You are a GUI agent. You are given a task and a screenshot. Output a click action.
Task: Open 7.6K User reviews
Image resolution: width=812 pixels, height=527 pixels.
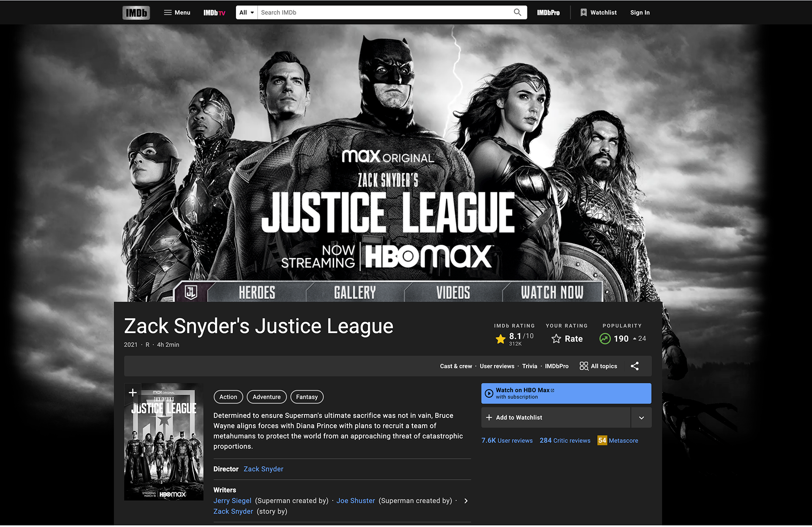point(507,440)
